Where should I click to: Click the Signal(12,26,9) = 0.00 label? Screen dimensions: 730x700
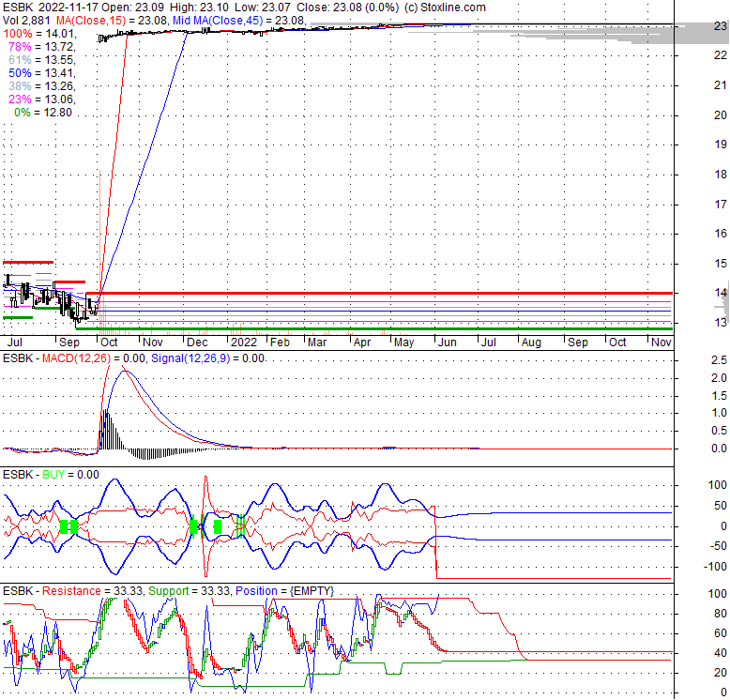click(x=208, y=358)
